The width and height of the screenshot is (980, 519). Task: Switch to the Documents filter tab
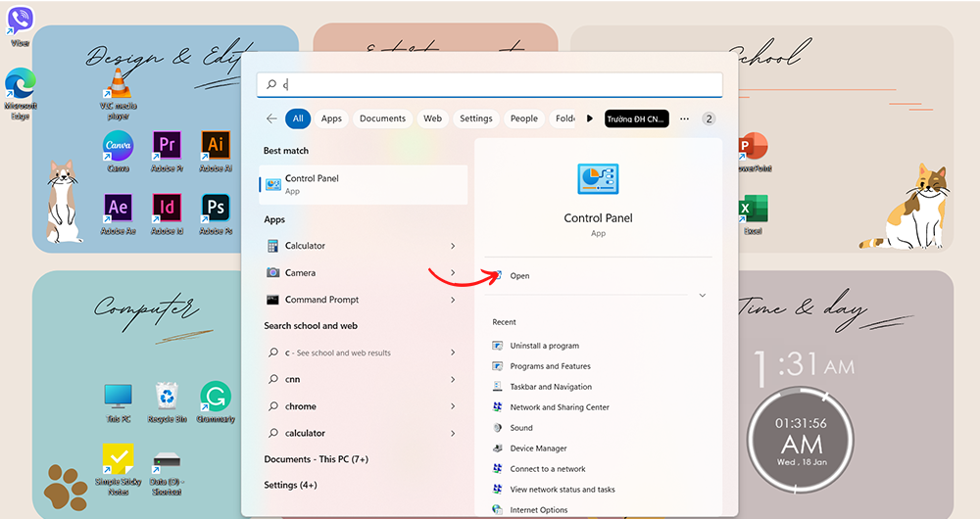(382, 118)
